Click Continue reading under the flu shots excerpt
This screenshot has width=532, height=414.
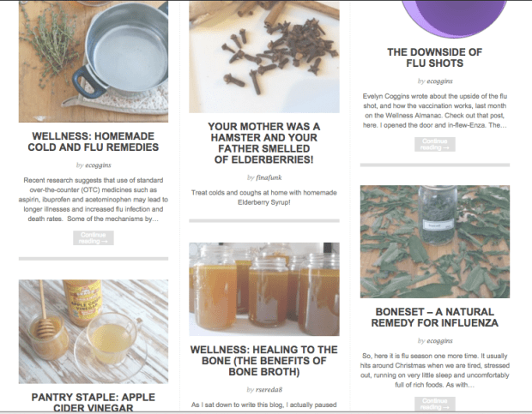[435, 144]
